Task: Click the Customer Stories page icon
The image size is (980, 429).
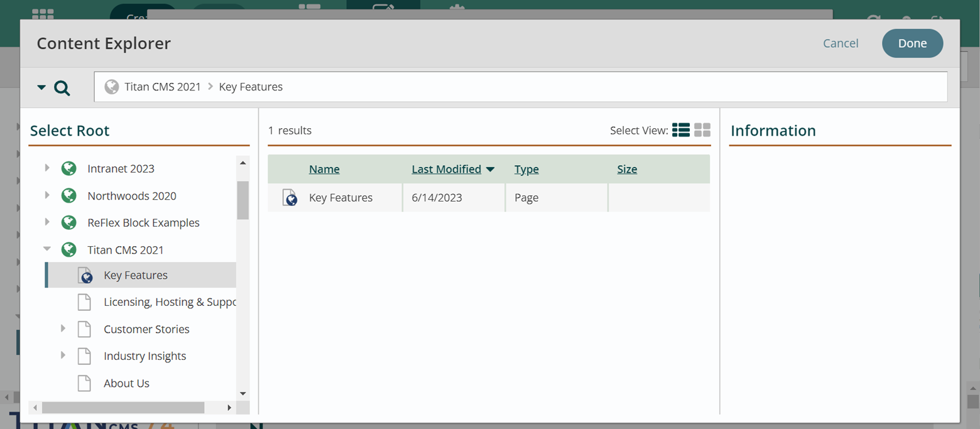Action: (84, 329)
